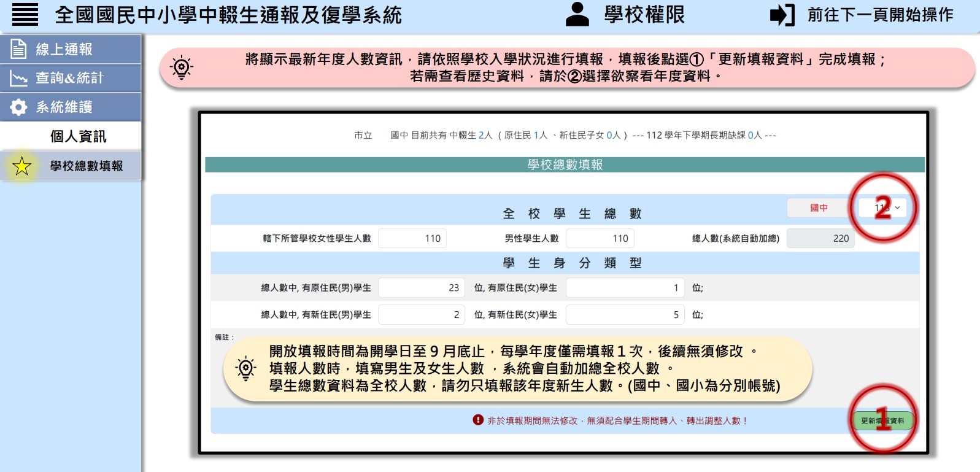Image resolution: width=980 pixels, height=472 pixels.
Task: Click the document icon beside 線上通報
Action: [x=18, y=49]
